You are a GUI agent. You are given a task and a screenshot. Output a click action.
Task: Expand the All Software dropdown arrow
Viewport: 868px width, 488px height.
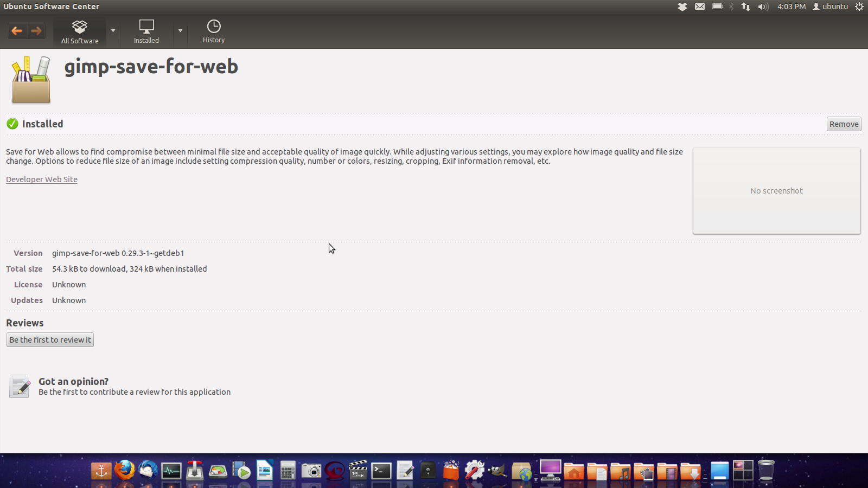(x=113, y=31)
